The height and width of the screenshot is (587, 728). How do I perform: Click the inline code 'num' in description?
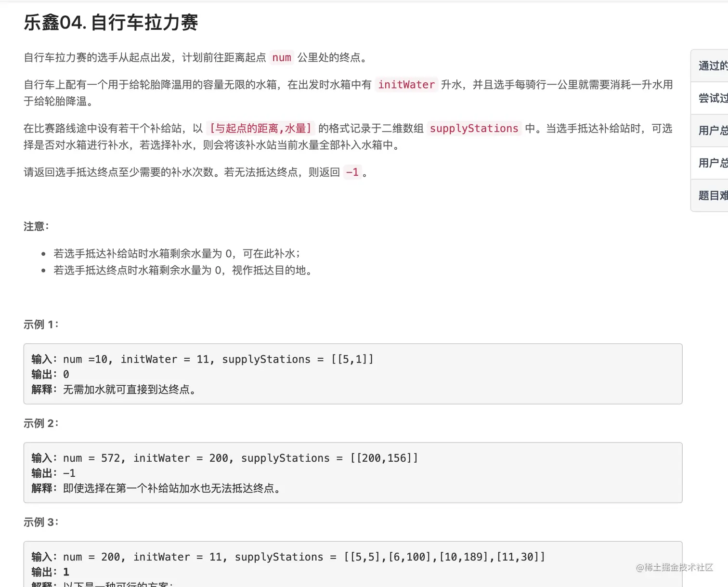tap(282, 58)
